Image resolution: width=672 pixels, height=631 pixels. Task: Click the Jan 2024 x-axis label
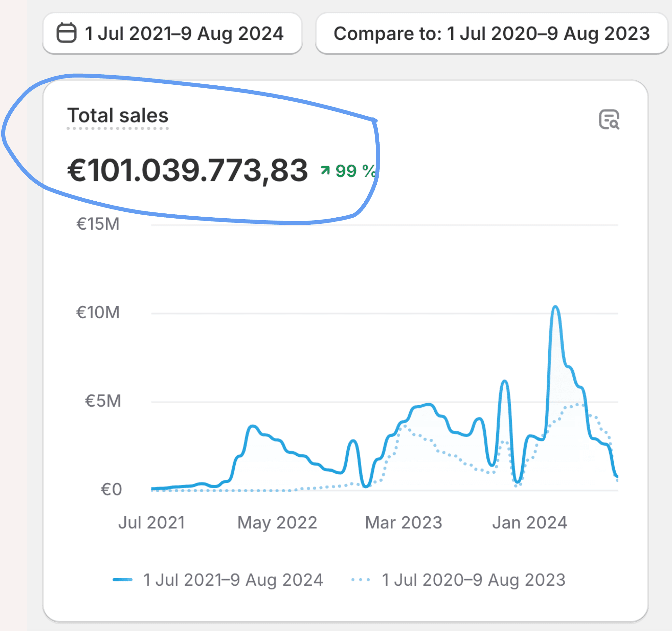tap(529, 523)
